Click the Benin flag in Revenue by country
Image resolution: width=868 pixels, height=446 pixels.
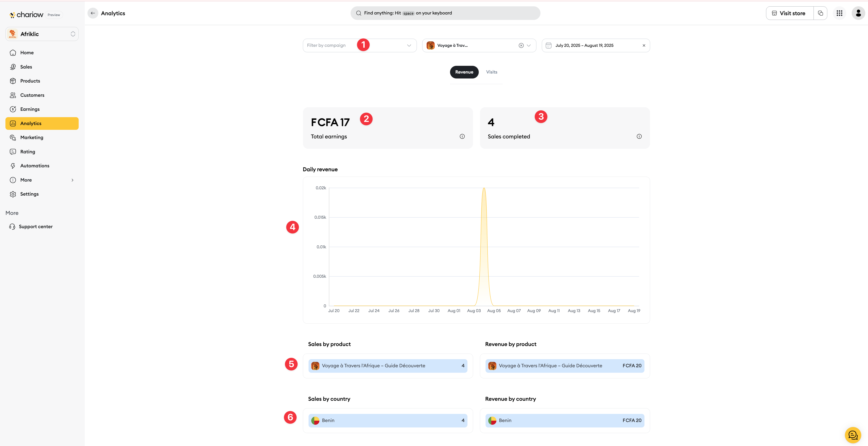492,421
